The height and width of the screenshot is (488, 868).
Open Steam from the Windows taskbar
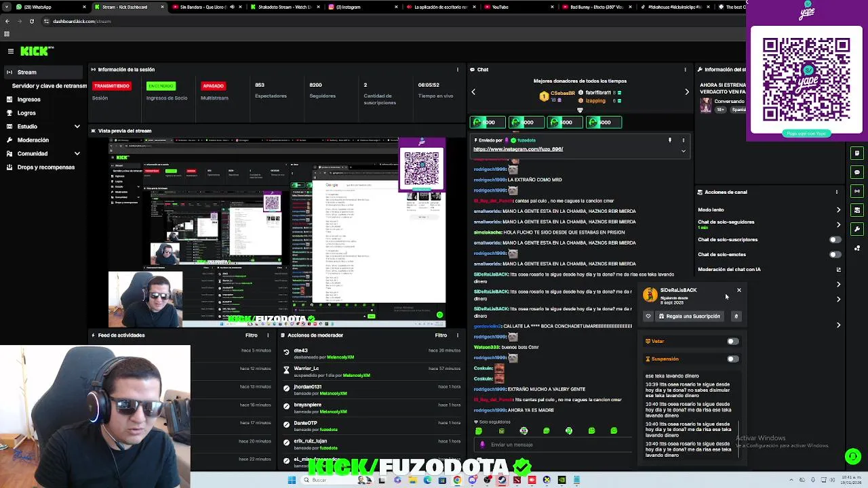coord(502,480)
